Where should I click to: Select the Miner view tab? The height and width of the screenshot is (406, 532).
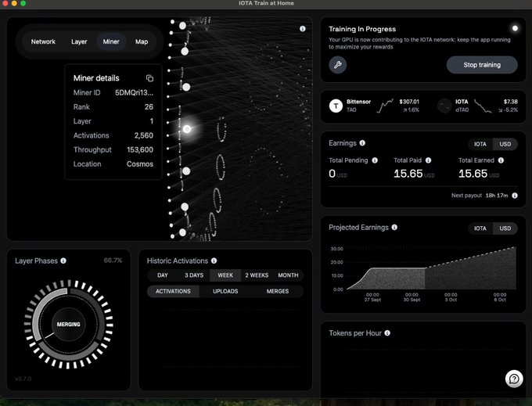click(111, 41)
